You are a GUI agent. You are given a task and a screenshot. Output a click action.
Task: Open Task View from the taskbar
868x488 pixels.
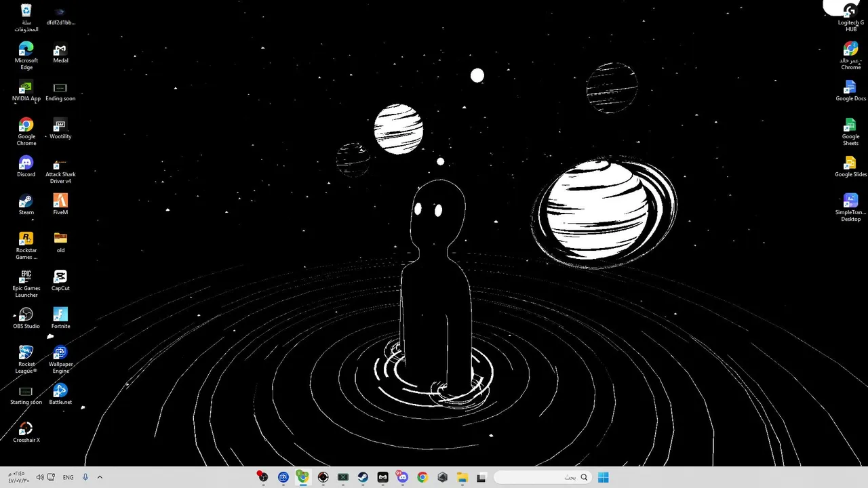[482, 477]
